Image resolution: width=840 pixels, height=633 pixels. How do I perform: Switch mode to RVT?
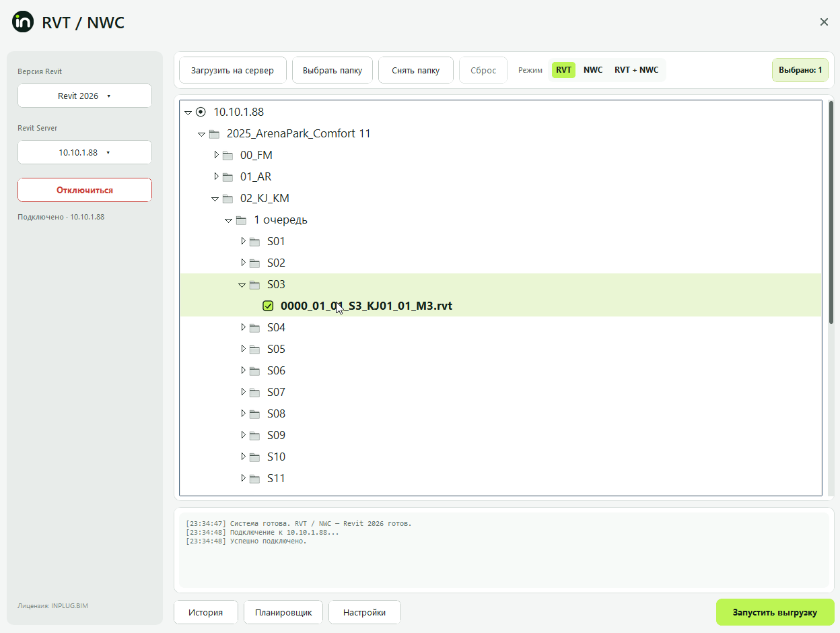tap(563, 70)
